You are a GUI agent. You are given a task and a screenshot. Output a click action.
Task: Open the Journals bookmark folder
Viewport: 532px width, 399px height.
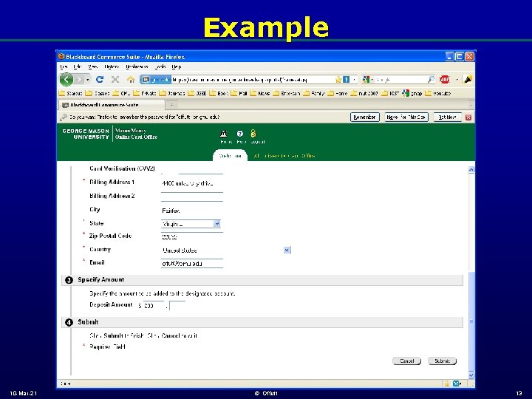172,93
